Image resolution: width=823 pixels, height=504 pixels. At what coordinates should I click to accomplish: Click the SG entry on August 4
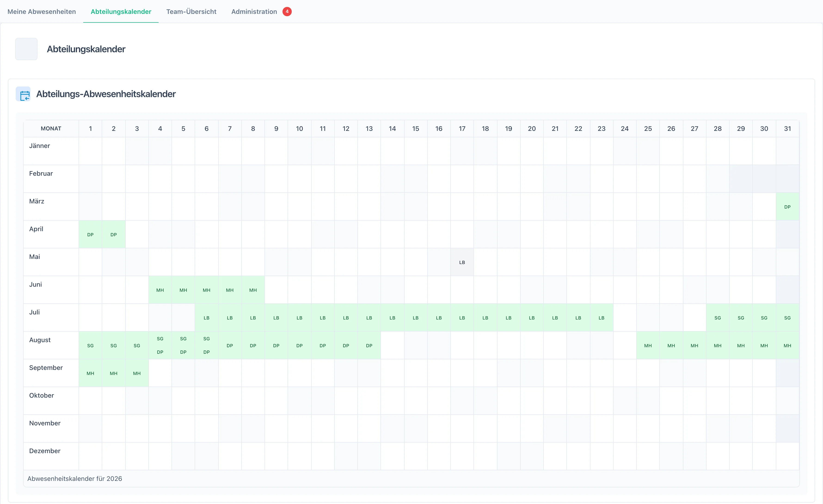(x=160, y=339)
